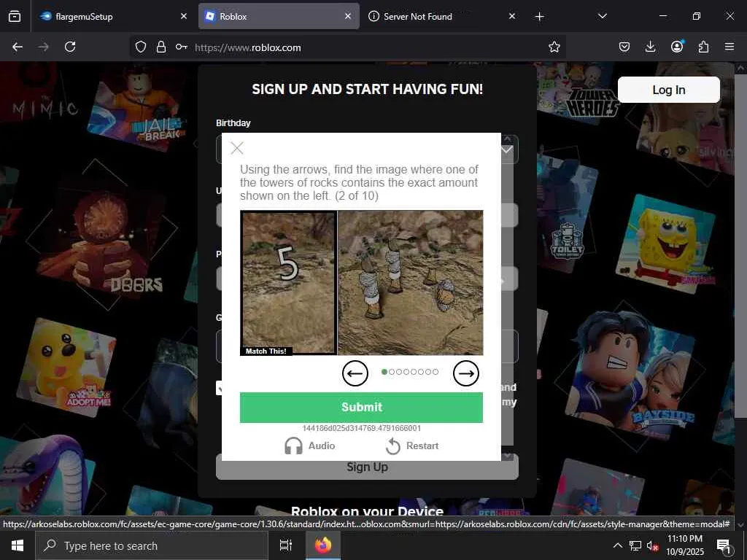747x560 pixels.
Task: Close the Server Not Found tab
Action: tap(512, 16)
